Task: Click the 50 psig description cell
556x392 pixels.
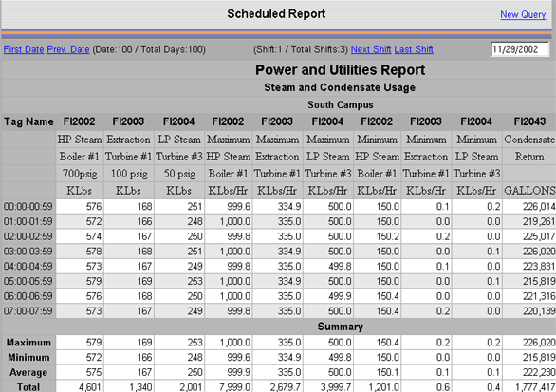Action: tap(179, 174)
